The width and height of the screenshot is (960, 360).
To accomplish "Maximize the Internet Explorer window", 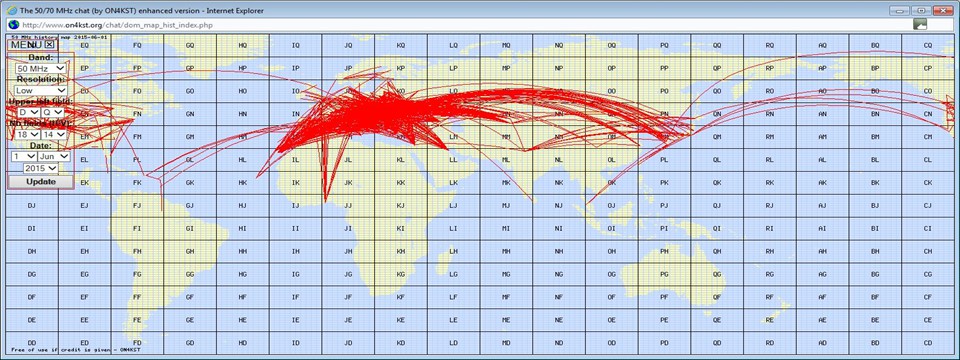I will coord(921,10).
